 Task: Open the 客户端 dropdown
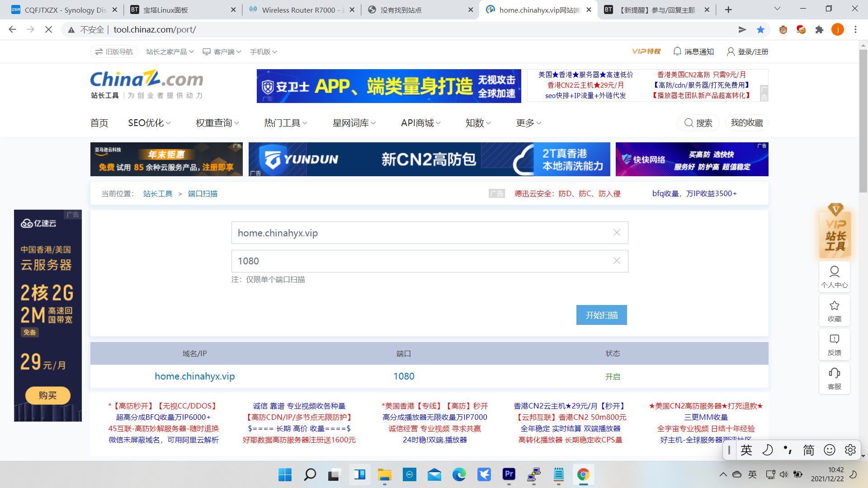point(222,52)
